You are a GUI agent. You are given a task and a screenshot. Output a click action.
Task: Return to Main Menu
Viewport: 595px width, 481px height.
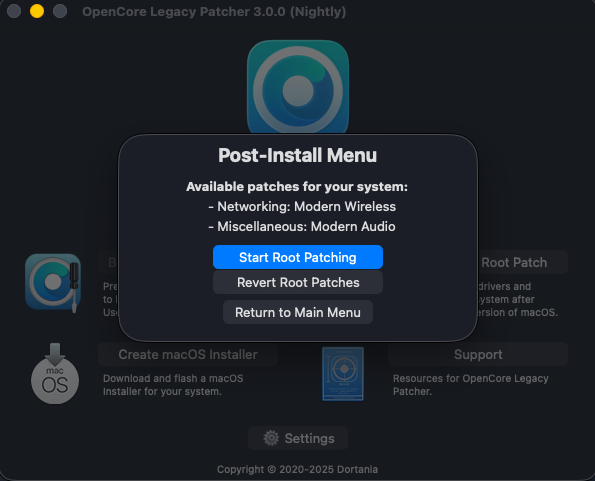pos(298,312)
